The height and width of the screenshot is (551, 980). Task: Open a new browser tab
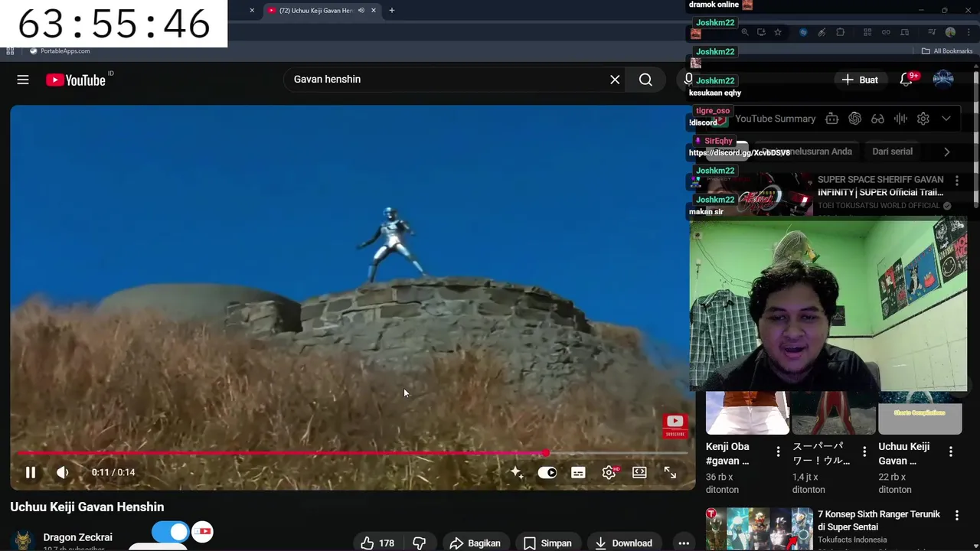tap(391, 11)
